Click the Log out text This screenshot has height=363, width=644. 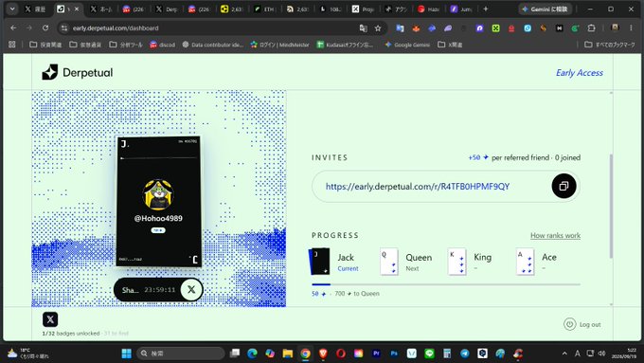[590, 324]
